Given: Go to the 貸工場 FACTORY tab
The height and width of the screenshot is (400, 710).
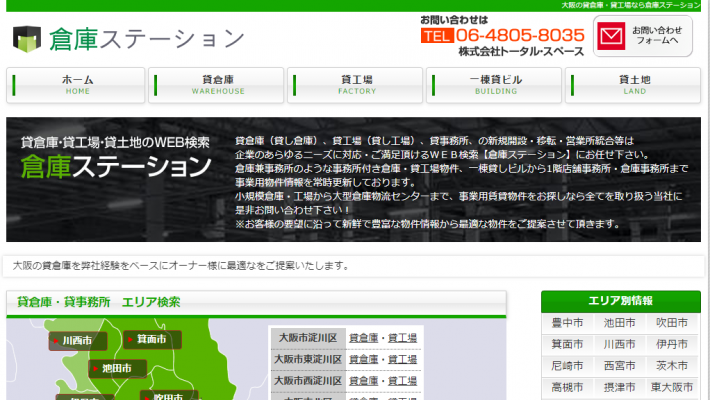Looking at the screenshot, I should [356, 85].
